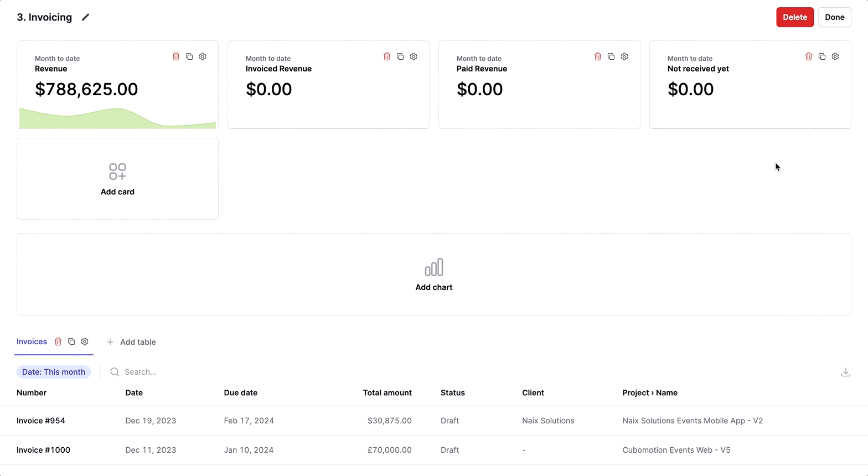
Task: Click the Add table tab
Action: (131, 342)
